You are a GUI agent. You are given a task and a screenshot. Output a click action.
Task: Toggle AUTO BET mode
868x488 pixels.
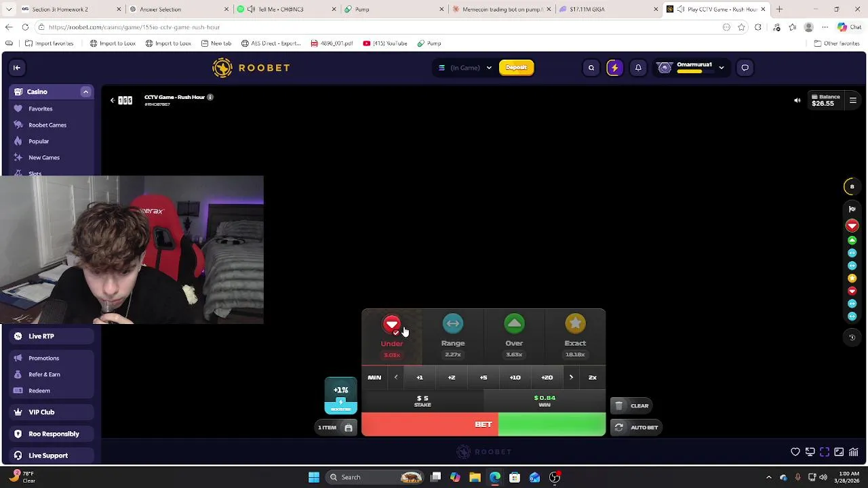click(636, 428)
